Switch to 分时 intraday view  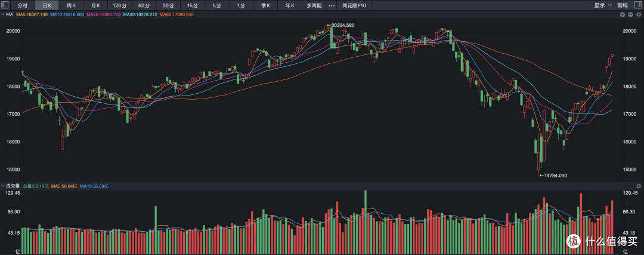[x=23, y=5]
